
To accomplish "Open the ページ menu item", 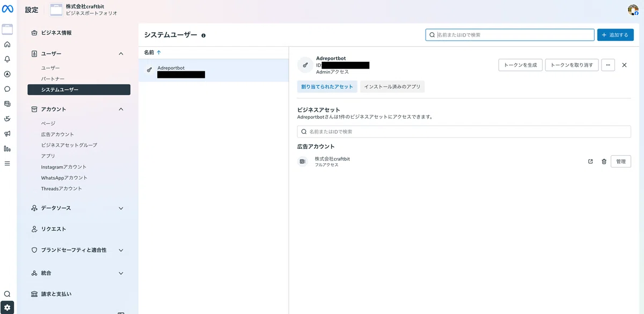I will pyautogui.click(x=48, y=123).
